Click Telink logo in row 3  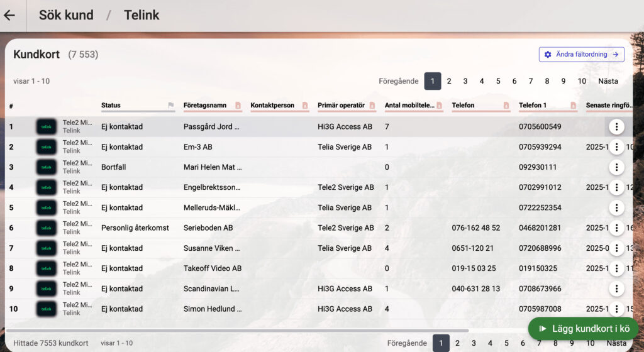[46, 167]
